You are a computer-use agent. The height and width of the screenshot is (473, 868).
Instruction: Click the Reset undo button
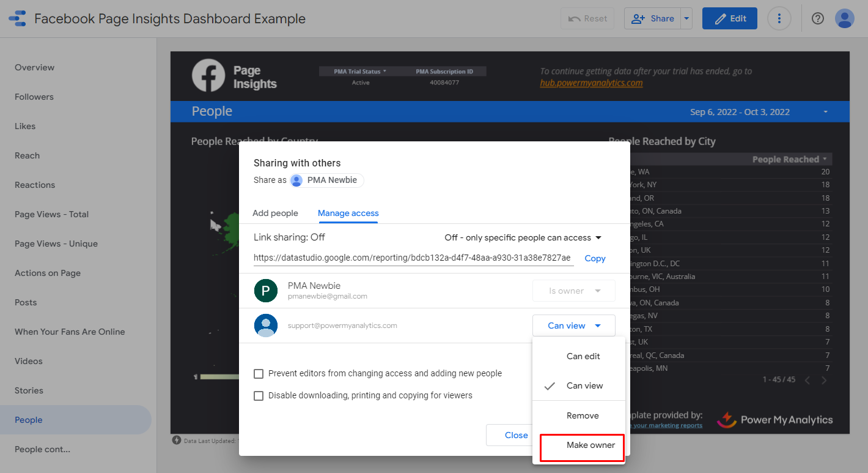coord(587,18)
